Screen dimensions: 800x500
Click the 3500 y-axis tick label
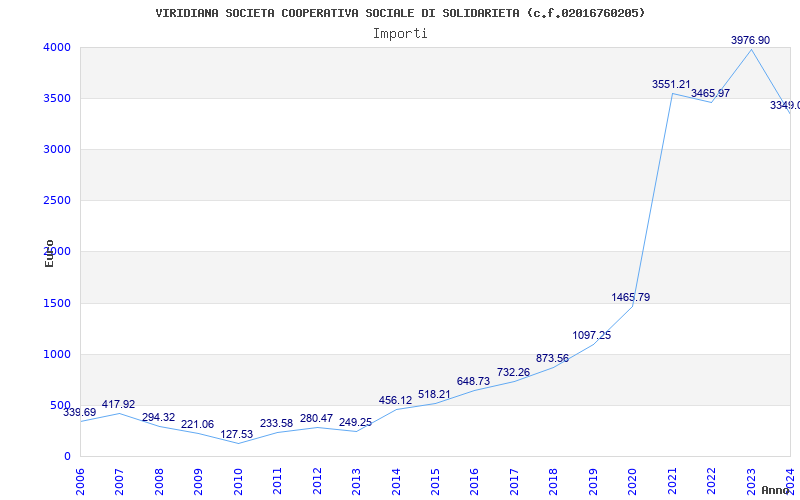[x=55, y=98]
